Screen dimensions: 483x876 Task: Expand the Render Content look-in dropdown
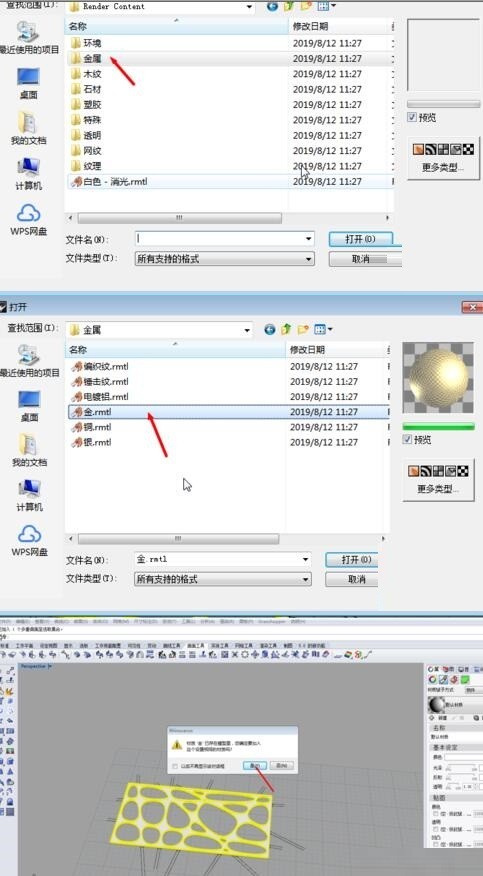click(249, 7)
